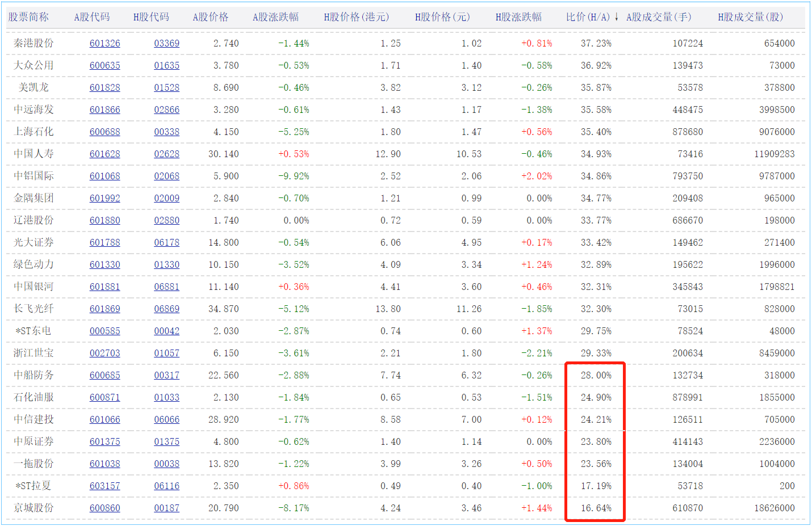This screenshot has width=812, height=526.
Task: Click the H股价格(元) column header
Action: tap(442, 17)
